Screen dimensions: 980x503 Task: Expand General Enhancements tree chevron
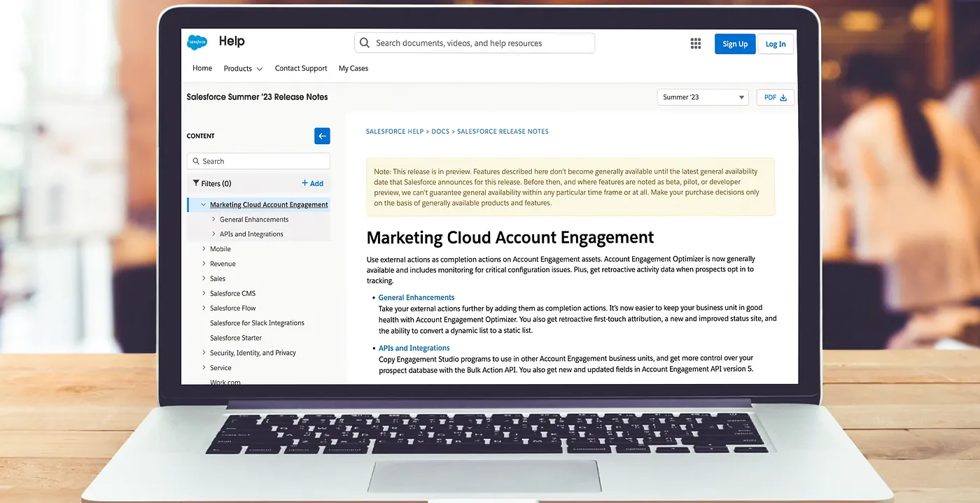pos(213,220)
